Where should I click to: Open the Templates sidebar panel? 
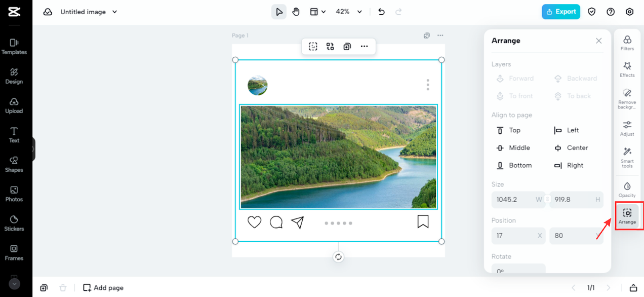pos(14,47)
